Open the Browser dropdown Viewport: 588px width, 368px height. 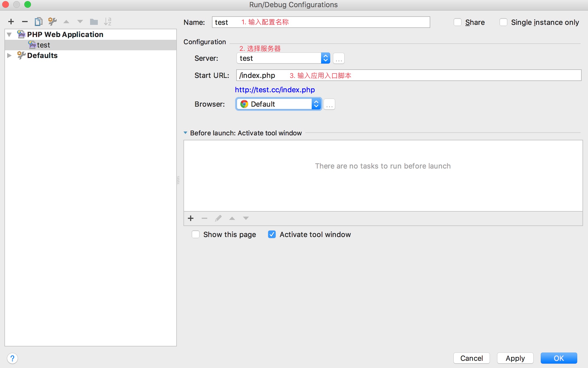(x=279, y=104)
